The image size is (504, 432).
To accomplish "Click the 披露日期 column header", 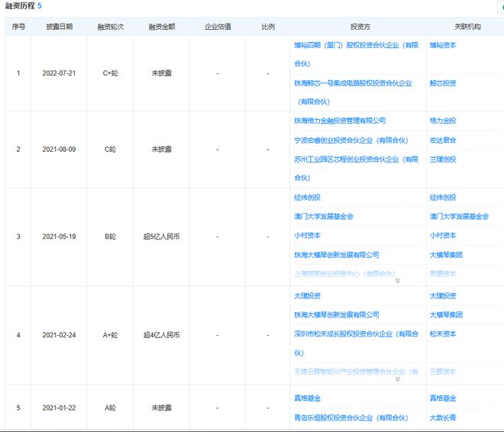I will (59, 27).
